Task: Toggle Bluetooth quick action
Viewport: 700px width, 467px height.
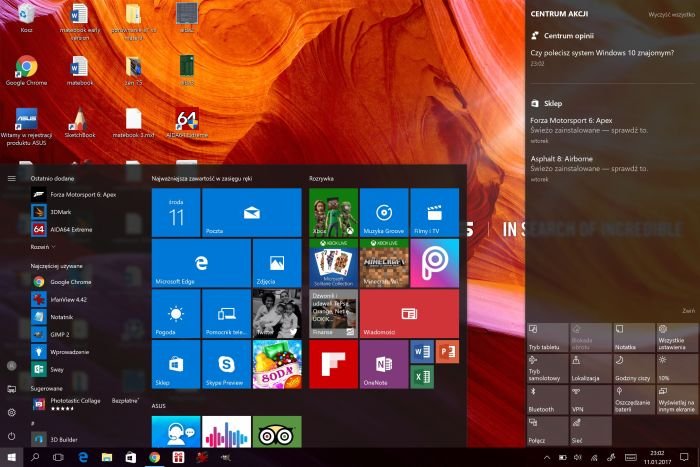Action: click(547, 400)
